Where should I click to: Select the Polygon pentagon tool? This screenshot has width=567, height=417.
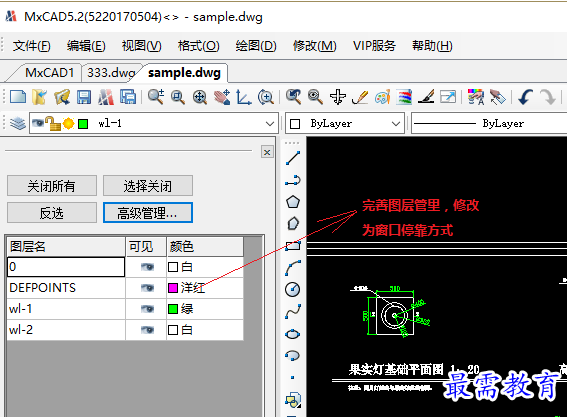coord(293,202)
